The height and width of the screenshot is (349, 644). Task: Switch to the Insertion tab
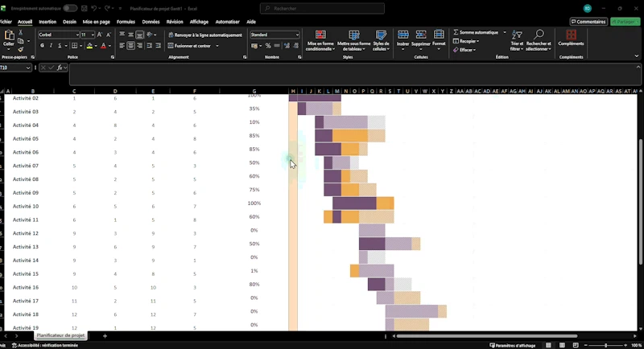coord(47,22)
